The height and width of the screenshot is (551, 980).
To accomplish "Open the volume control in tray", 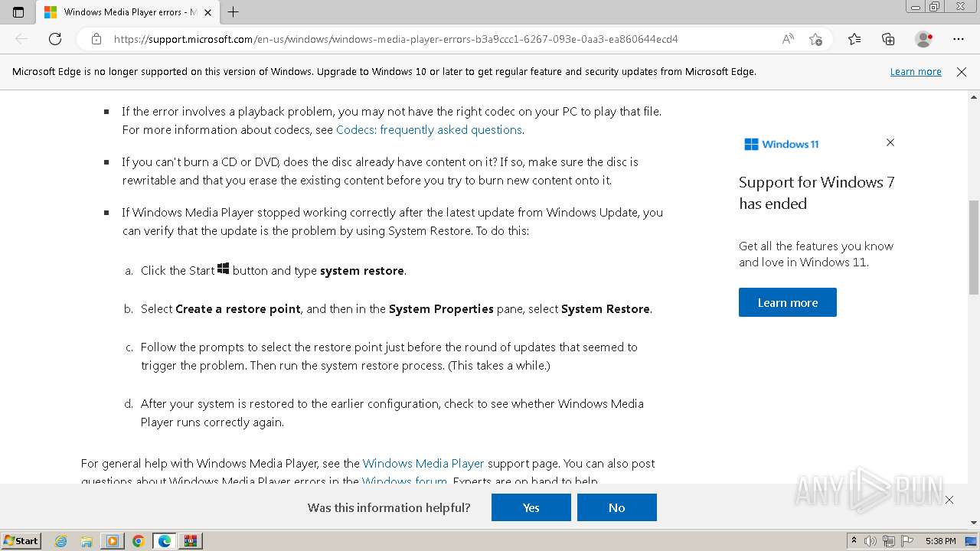I will pyautogui.click(x=871, y=541).
